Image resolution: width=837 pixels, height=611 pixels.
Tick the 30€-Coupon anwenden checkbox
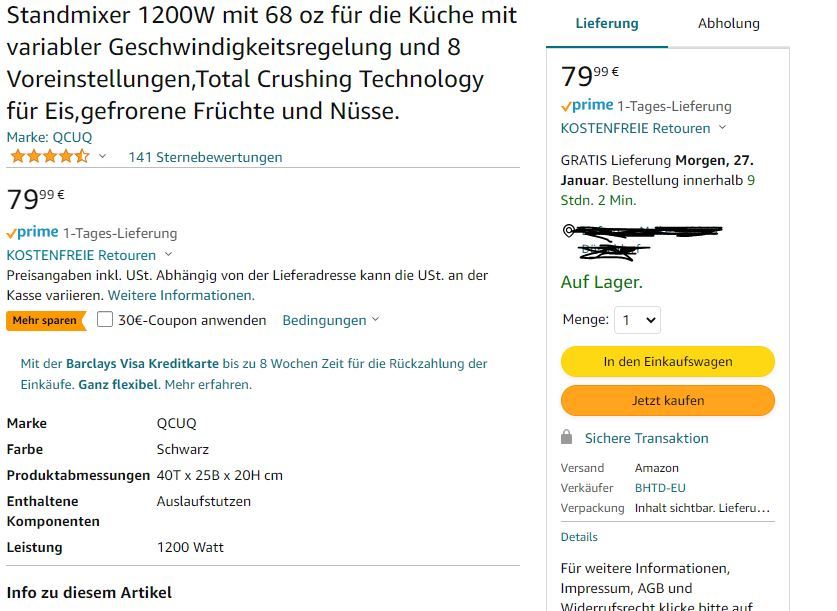(105, 320)
